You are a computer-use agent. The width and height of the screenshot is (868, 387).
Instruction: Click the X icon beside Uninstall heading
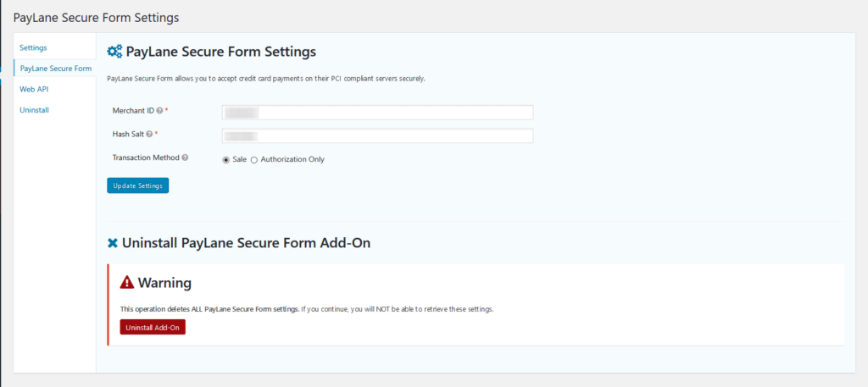coord(113,243)
